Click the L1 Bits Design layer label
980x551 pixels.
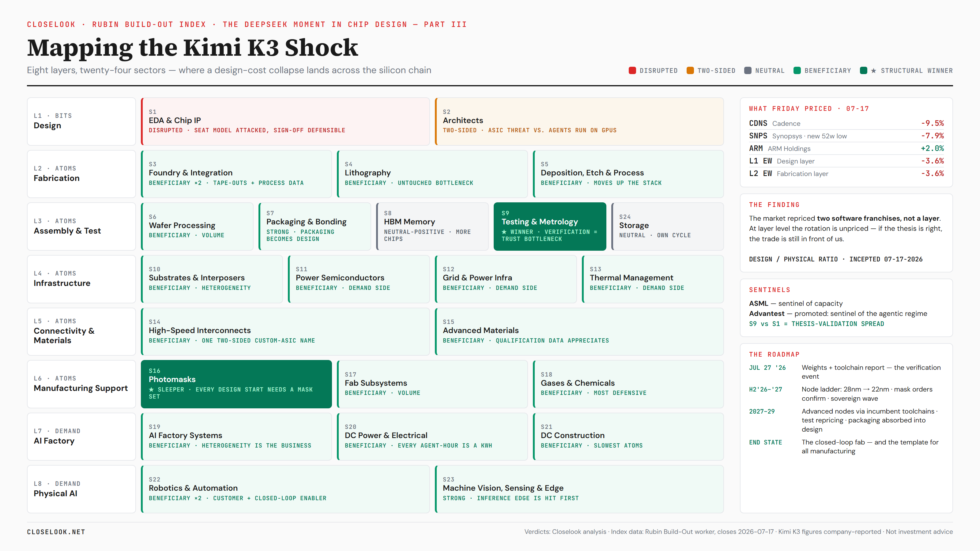click(81, 122)
